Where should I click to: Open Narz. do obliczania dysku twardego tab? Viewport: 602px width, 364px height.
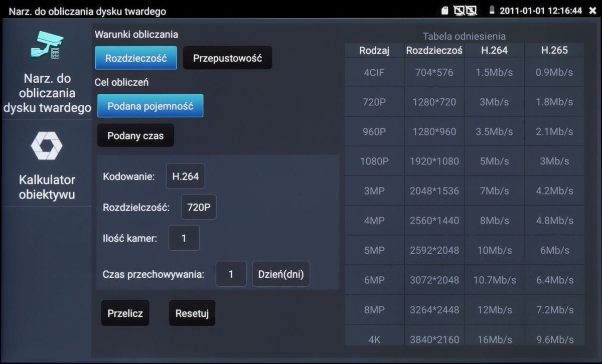47,93
